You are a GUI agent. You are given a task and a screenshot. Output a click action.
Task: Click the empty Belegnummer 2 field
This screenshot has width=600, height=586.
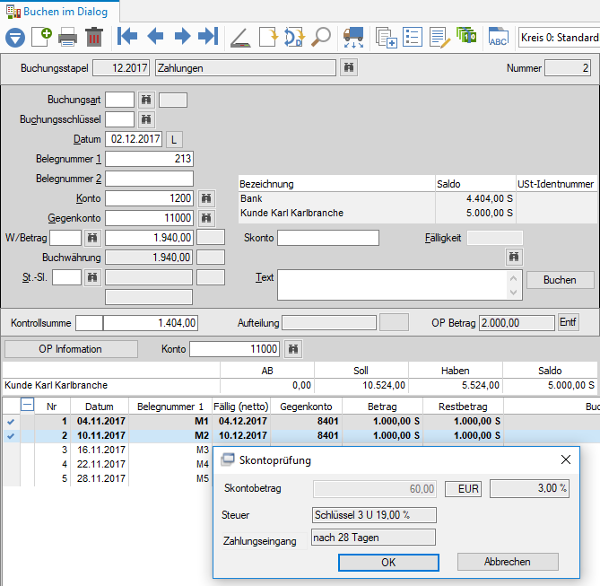pos(149,179)
